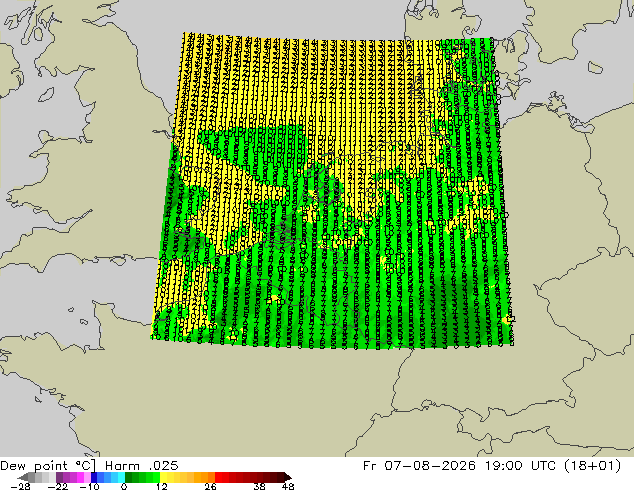Click the '26' legend label
Viewport: 634px width, 490px height.
pyautogui.click(x=210, y=486)
